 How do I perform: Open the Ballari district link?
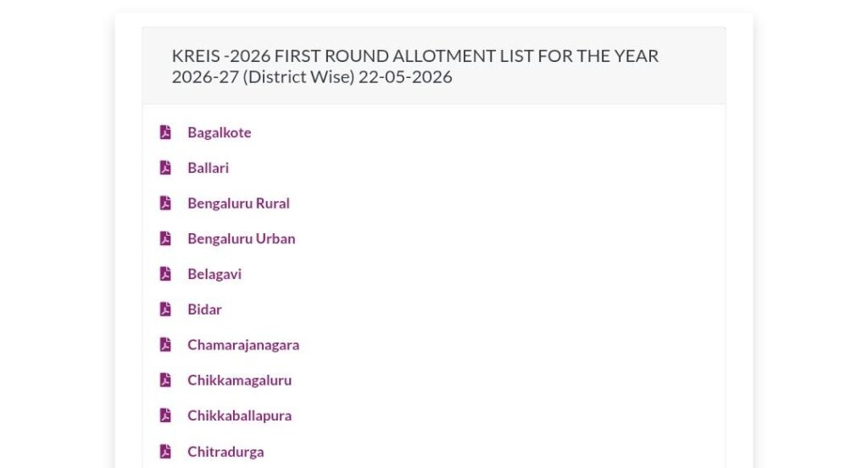click(x=209, y=168)
